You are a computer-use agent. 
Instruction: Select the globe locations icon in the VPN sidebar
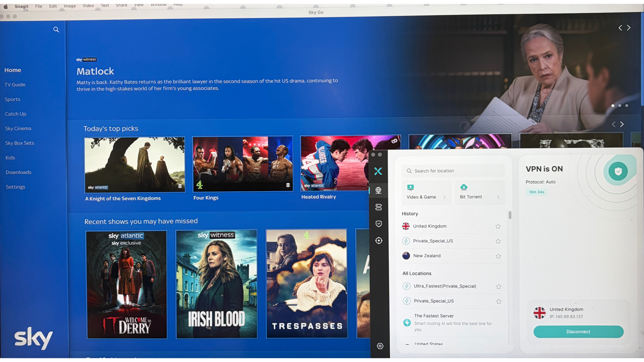(x=379, y=190)
